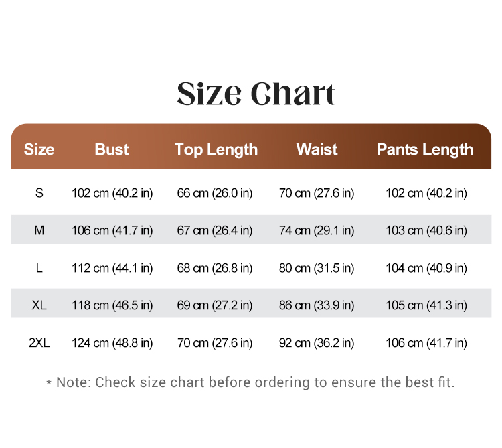This screenshot has height=448, width=502.
Task: Select the XL size row label
Action: tap(39, 305)
